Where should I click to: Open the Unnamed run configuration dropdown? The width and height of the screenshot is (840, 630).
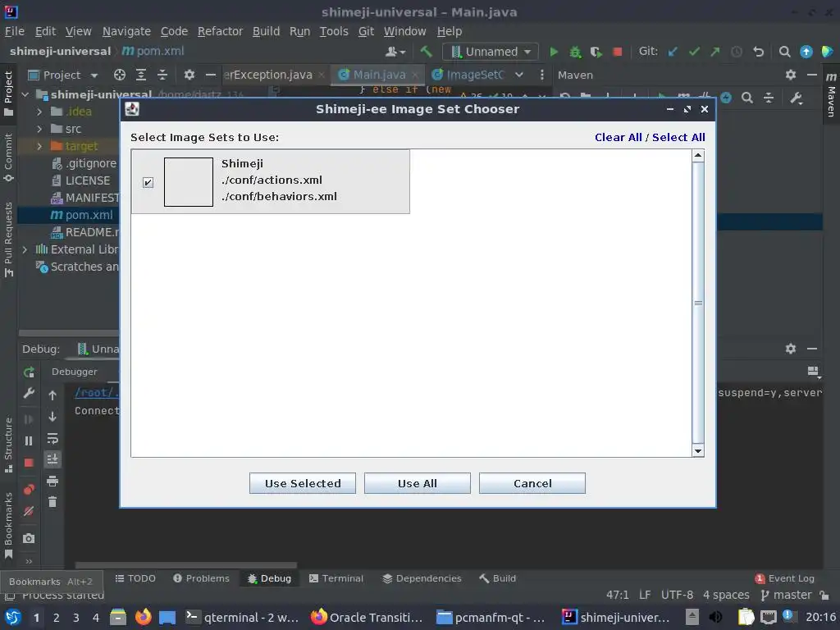(491, 52)
